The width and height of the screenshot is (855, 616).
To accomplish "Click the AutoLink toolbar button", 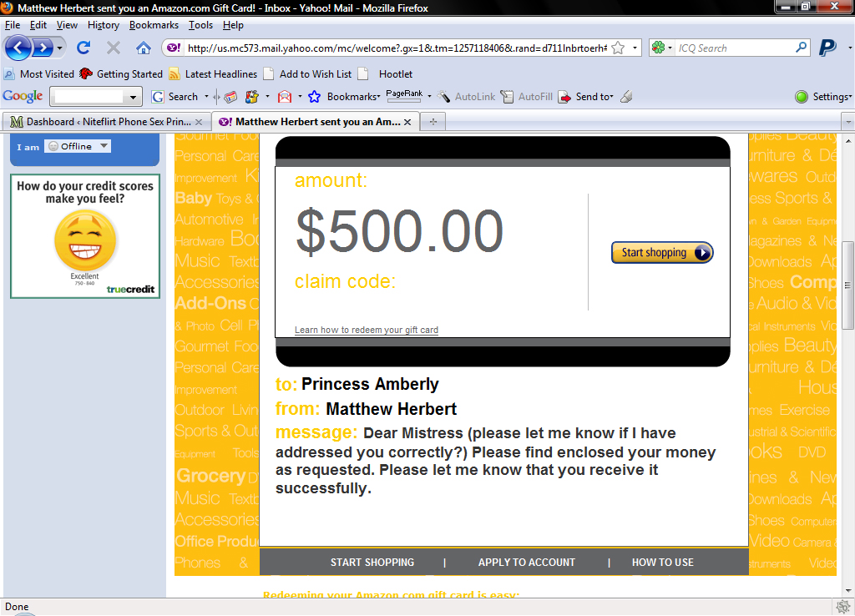I will (467, 97).
